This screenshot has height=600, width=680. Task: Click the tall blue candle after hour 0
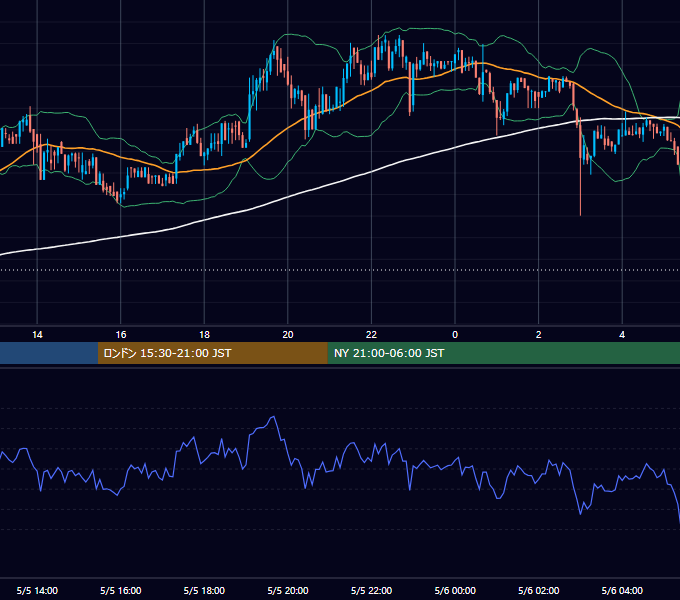pos(483,72)
